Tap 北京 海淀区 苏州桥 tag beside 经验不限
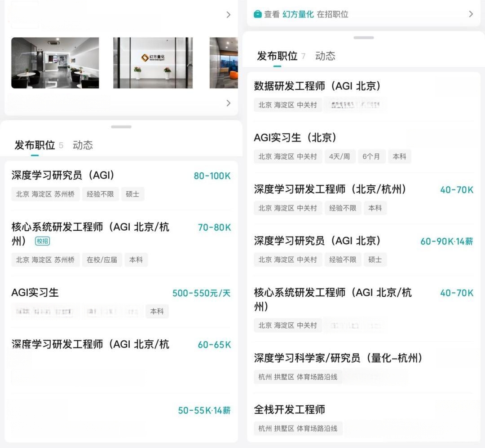Image resolution: width=485 pixels, height=448 pixels. tap(45, 194)
